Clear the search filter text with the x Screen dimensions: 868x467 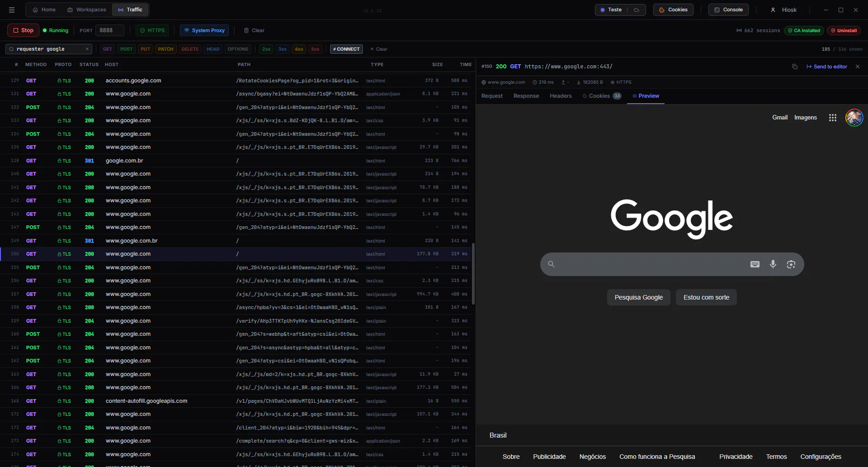tap(87, 49)
